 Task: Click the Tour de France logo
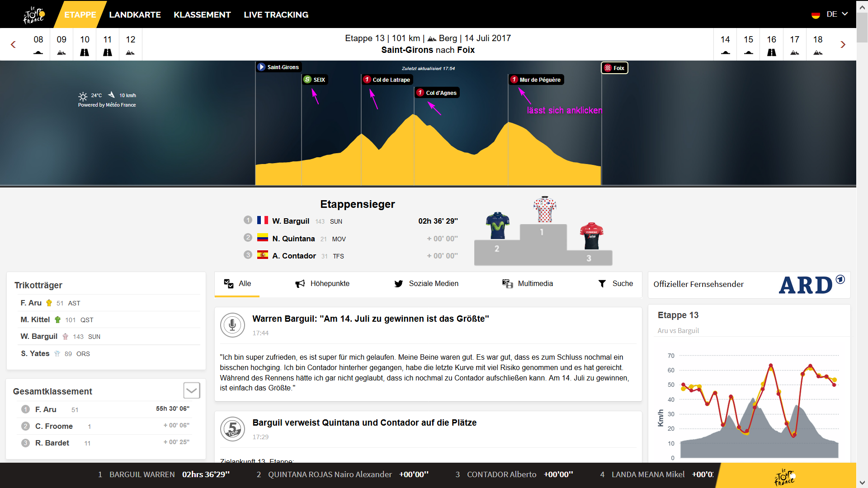34,14
